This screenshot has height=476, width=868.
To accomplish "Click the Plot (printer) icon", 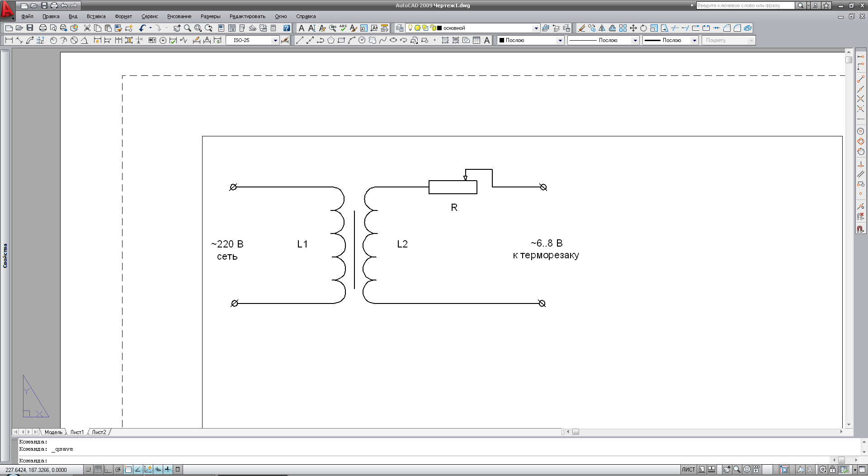I will [x=43, y=28].
